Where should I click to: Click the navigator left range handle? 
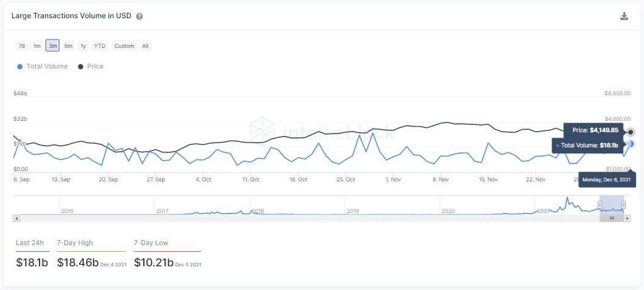pyautogui.click(x=600, y=205)
